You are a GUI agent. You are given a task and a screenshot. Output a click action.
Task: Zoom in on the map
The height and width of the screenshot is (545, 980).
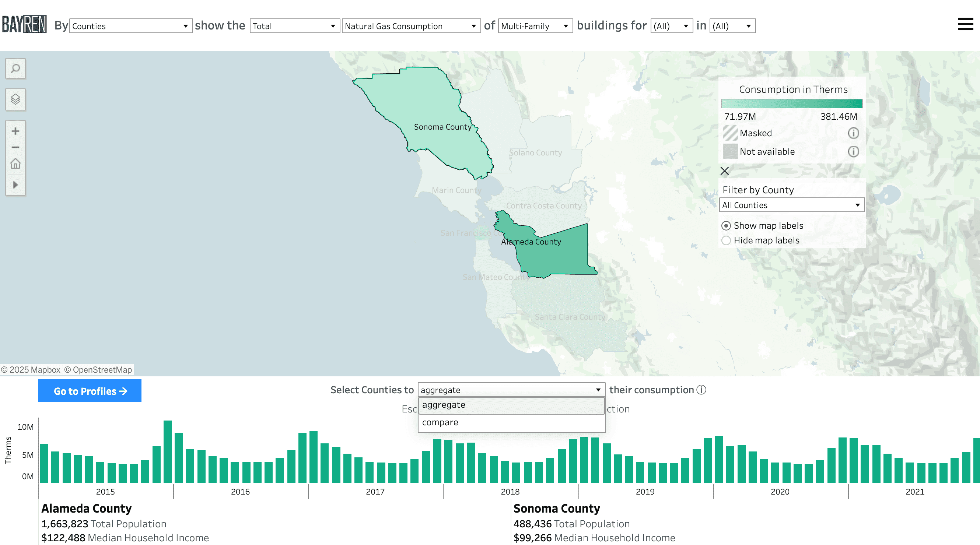tap(15, 131)
